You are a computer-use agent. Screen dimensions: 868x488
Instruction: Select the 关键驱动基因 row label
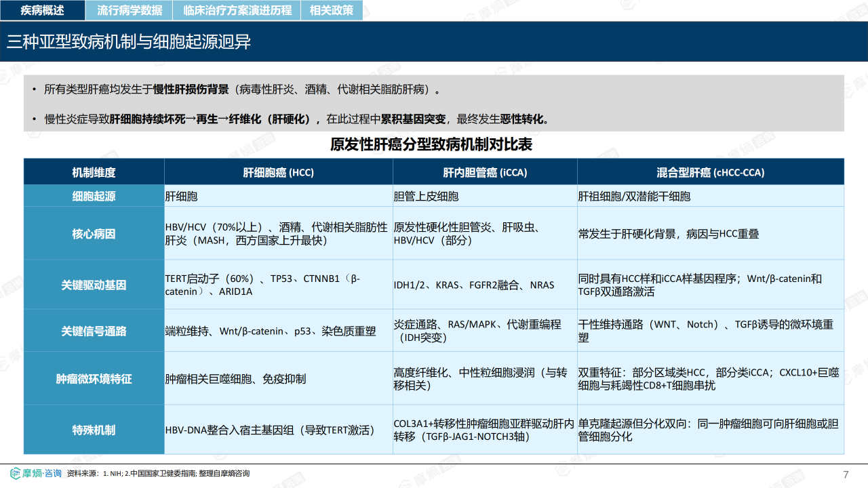(x=94, y=285)
